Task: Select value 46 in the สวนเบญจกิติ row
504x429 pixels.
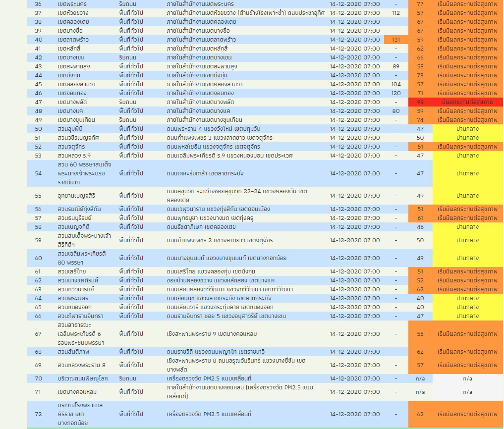Action: coord(420,227)
